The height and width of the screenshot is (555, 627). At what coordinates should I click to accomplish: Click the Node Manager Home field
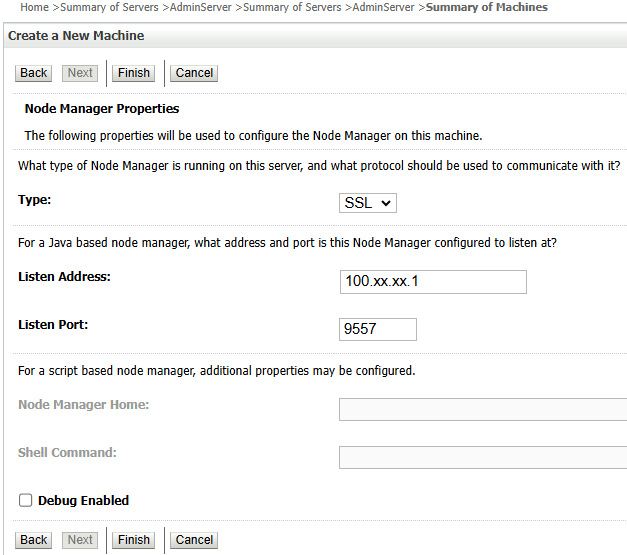483,409
